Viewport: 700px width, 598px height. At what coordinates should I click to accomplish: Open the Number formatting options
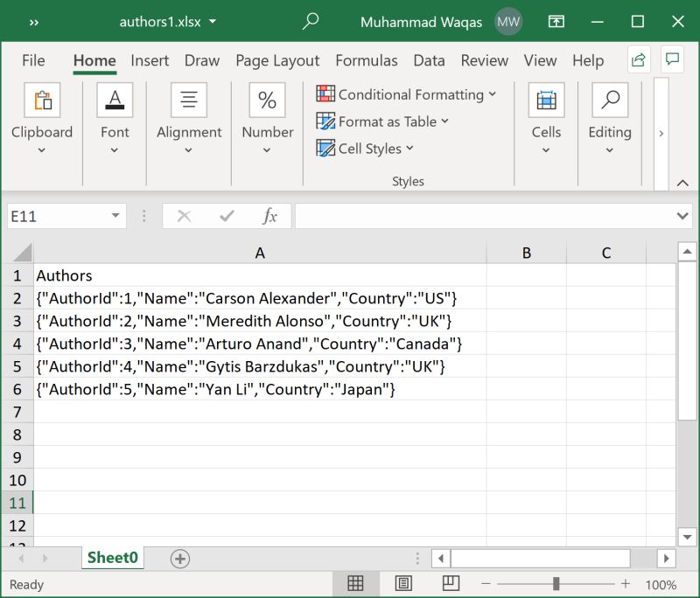pyautogui.click(x=267, y=99)
